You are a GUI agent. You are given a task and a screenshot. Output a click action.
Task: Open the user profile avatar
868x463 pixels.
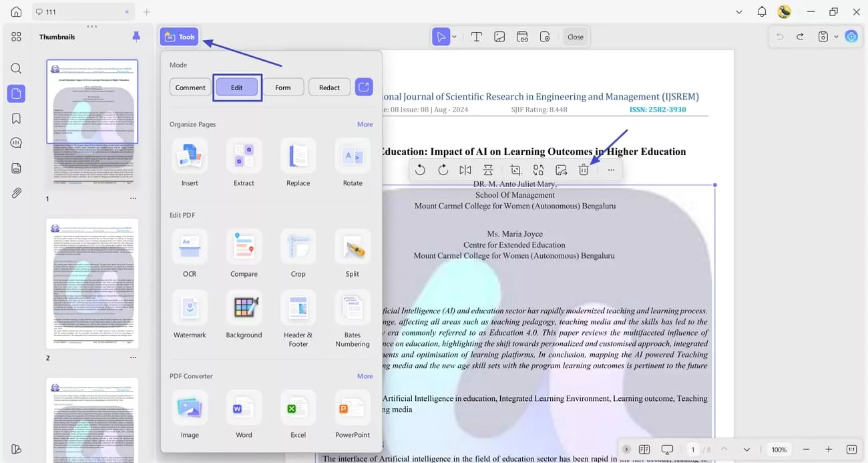tap(785, 12)
